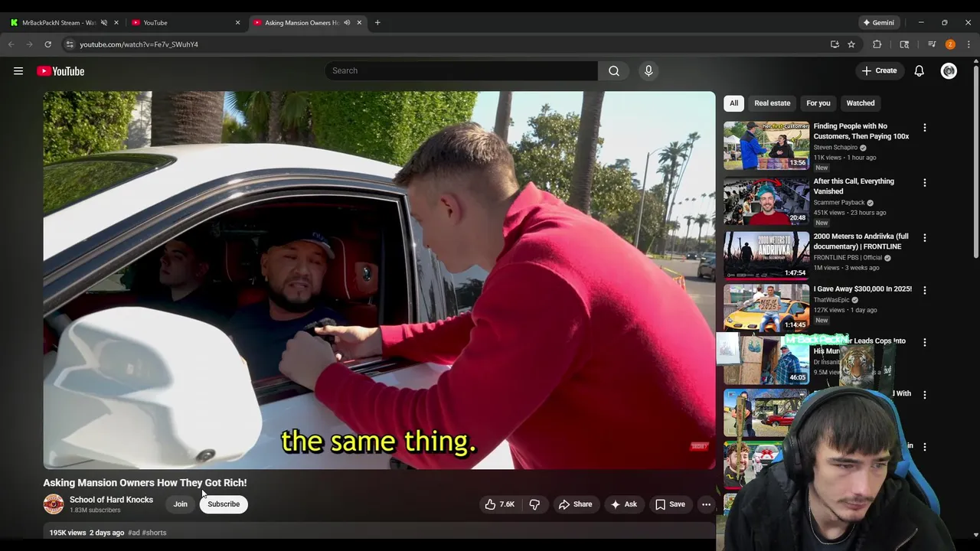The image size is (980, 551).
Task: Close the Asking Mansion Owners tab
Action: (x=359, y=22)
